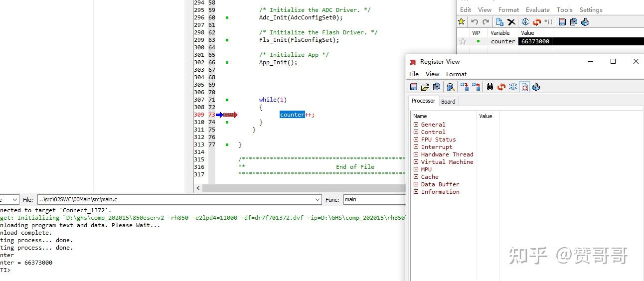Click the counter variable name in the watch list
Screen dimensions: 644x281
[x=503, y=41]
